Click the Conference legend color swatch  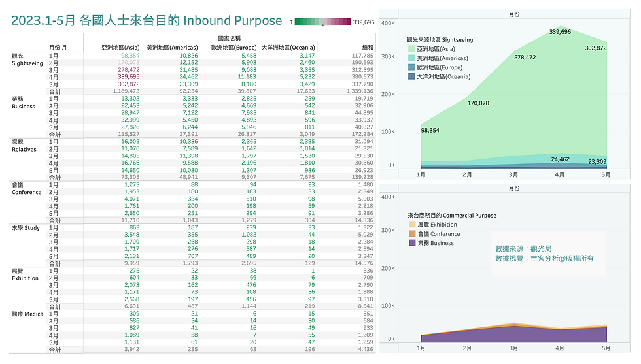(412, 234)
